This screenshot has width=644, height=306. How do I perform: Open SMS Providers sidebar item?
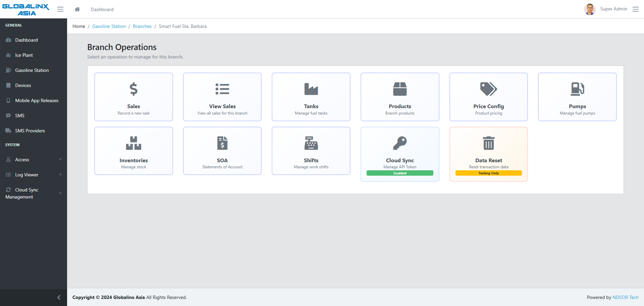[34, 131]
